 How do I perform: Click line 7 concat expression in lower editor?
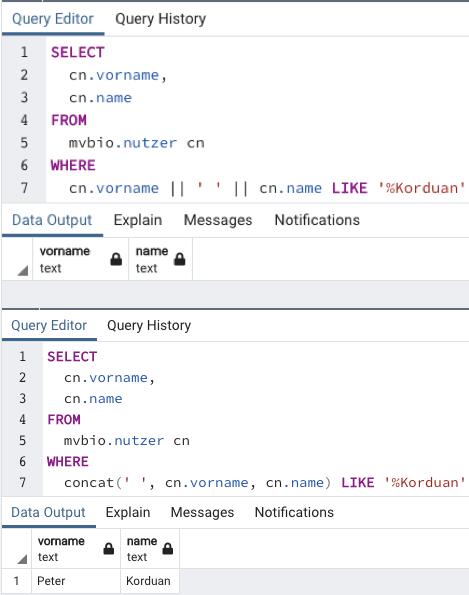pyautogui.click(x=198, y=483)
